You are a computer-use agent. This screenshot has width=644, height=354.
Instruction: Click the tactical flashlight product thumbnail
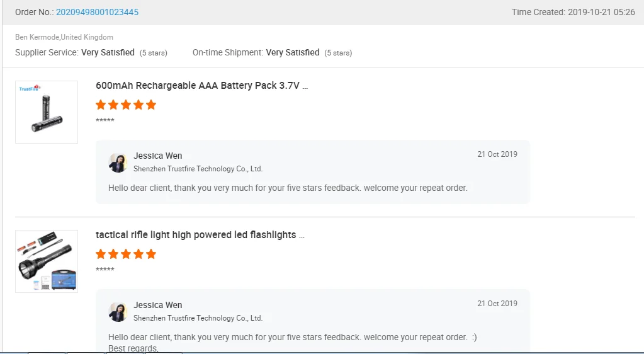click(x=47, y=261)
